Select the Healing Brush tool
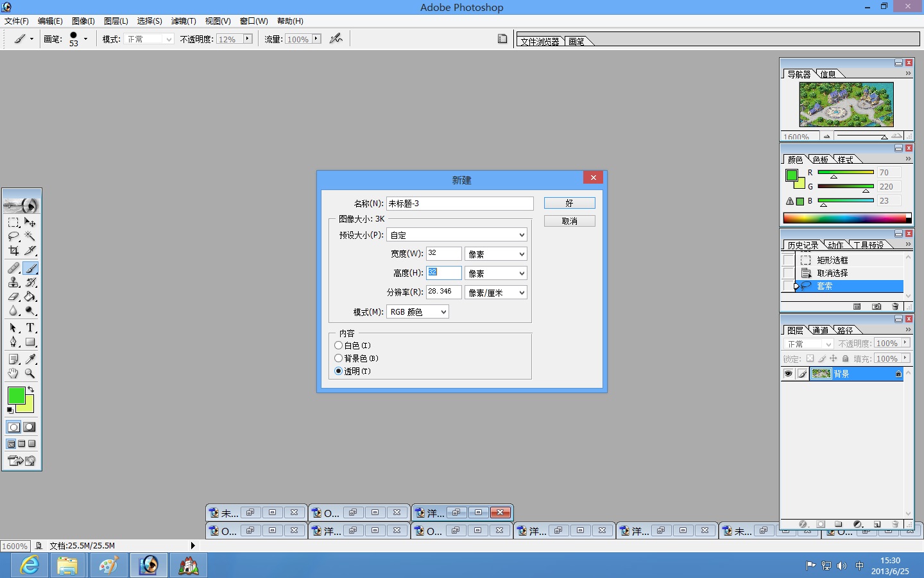Viewport: 924px width, 578px height. click(x=13, y=268)
